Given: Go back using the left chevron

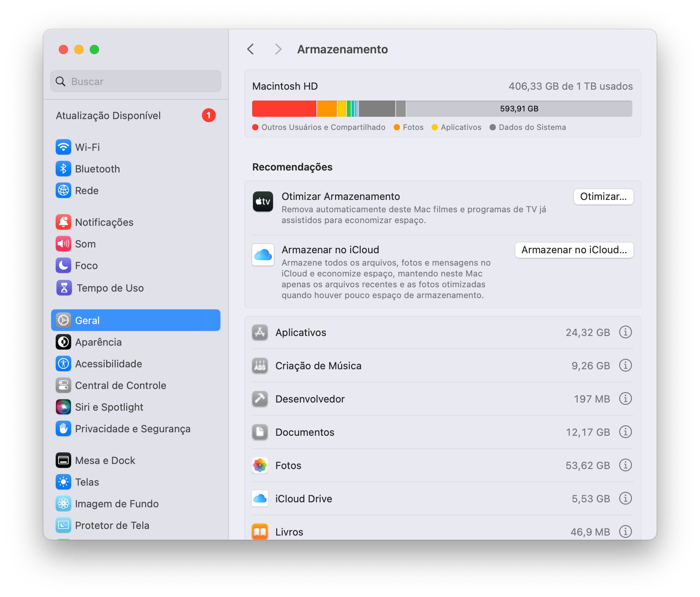Looking at the screenshot, I should pos(251,49).
